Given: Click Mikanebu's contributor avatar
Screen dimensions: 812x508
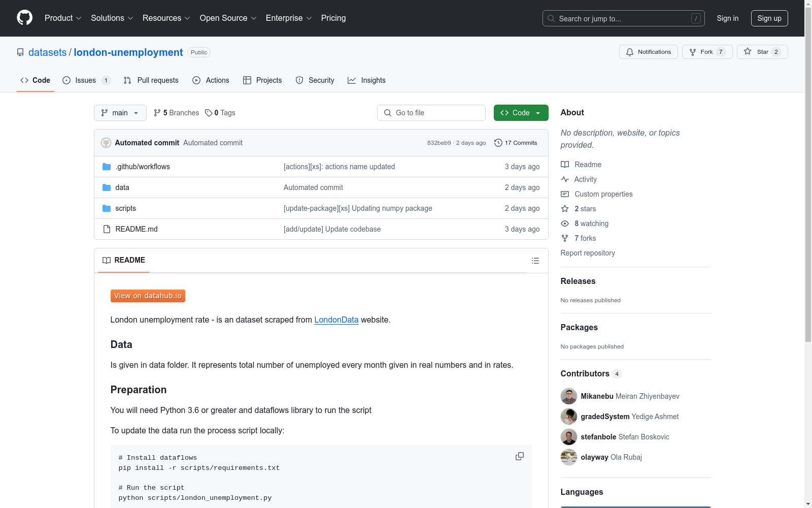Looking at the screenshot, I should tap(569, 396).
